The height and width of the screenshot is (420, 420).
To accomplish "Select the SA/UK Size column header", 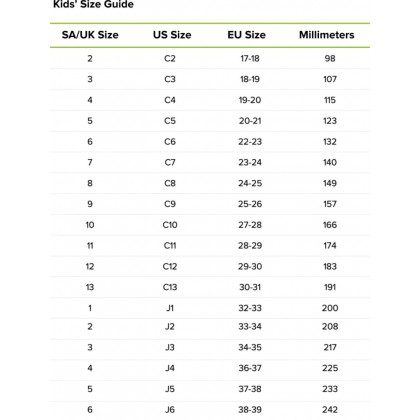I will (90, 35).
